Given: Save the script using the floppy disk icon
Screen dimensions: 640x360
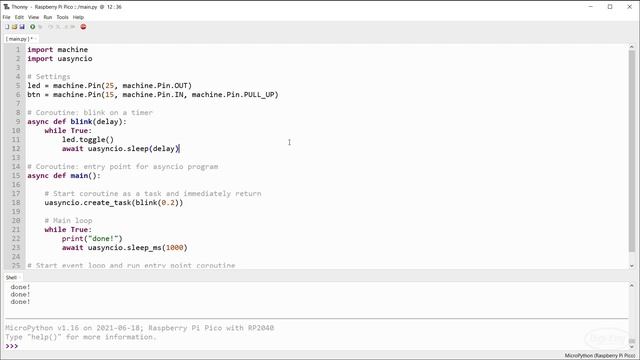Looking at the screenshot, I should click(x=22, y=27).
